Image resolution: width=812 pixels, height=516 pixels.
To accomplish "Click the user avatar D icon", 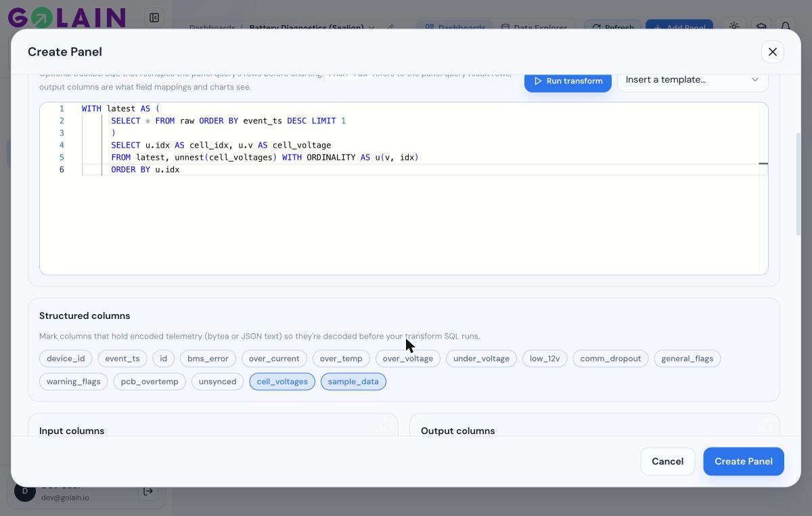I will click(25, 491).
